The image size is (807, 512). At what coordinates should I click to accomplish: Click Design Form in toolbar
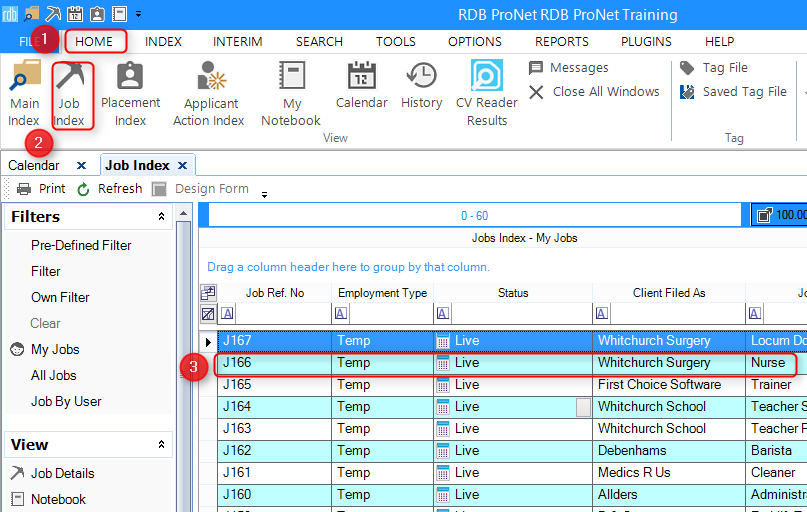[x=201, y=189]
